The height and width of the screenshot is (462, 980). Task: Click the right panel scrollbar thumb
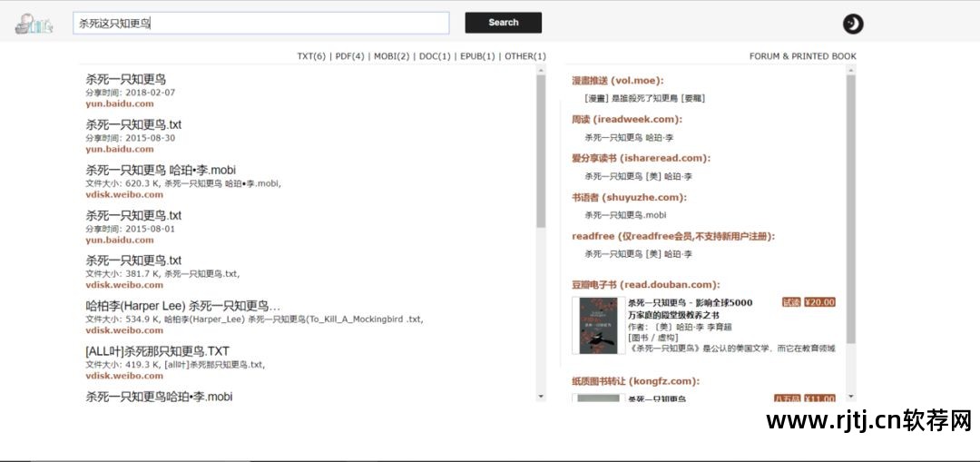point(850,210)
